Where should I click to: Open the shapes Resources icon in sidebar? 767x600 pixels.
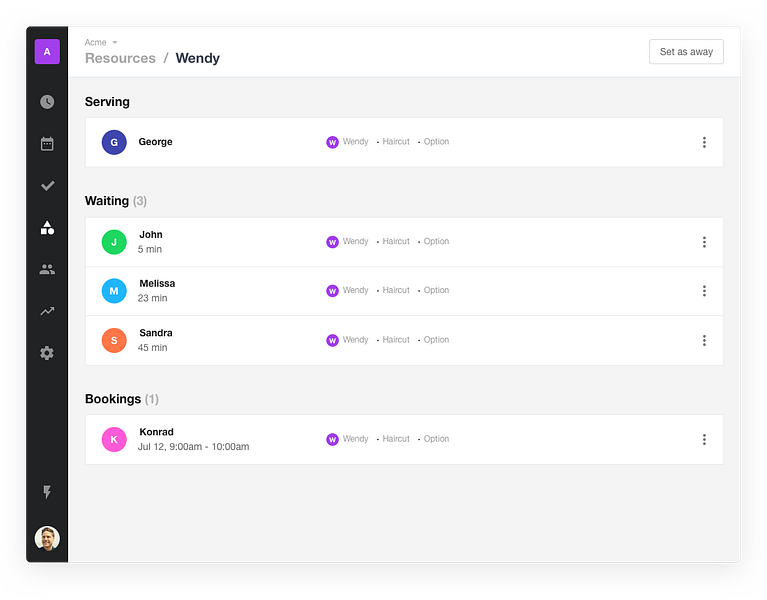click(x=47, y=228)
